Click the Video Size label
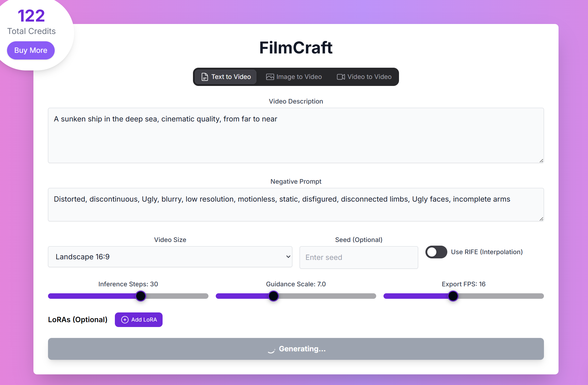This screenshot has height=385, width=588. [x=170, y=240]
